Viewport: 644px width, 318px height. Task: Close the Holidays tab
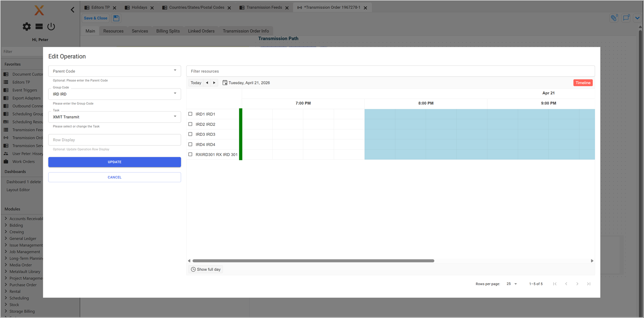click(x=152, y=8)
